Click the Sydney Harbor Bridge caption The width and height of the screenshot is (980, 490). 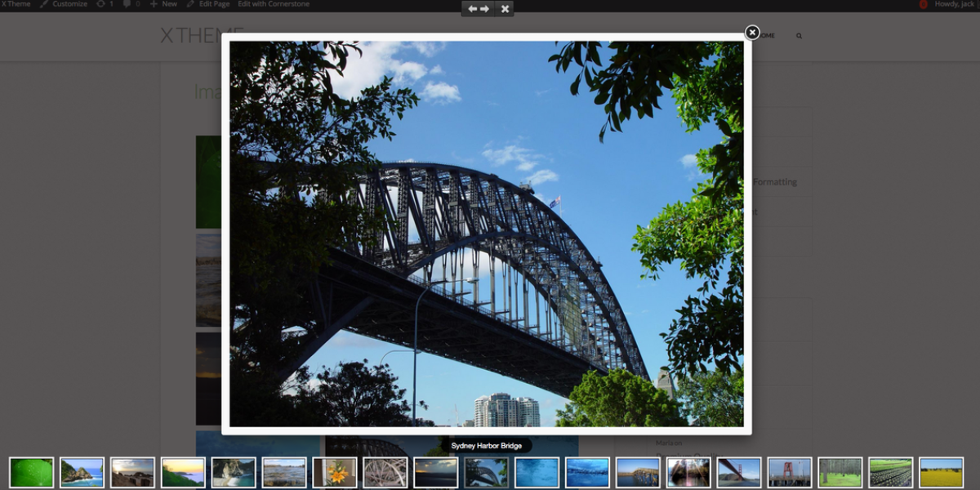487,446
